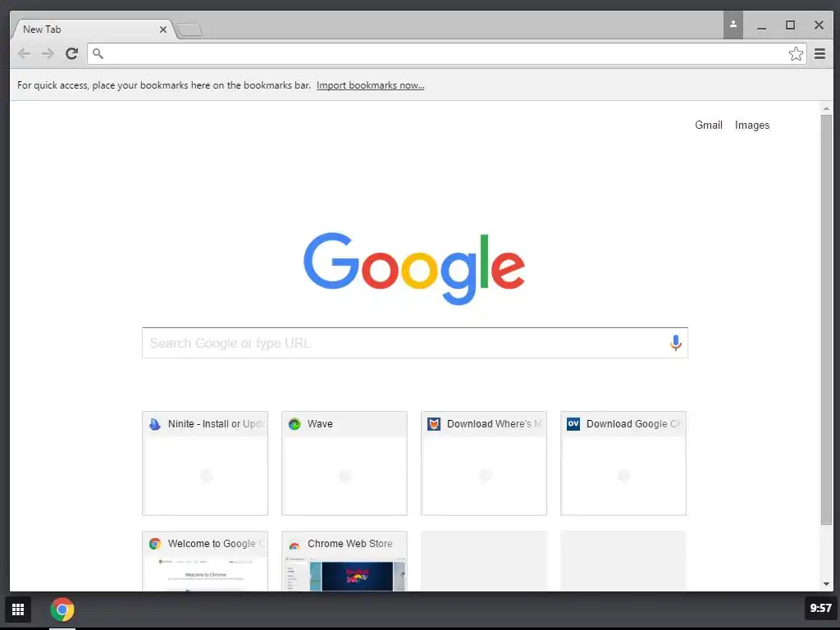The width and height of the screenshot is (840, 630).
Task: Open a new tab with the blank tab button
Action: point(189,30)
